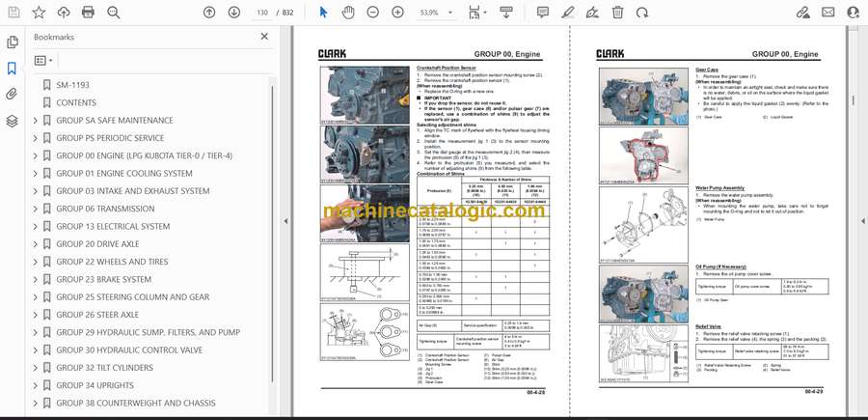Click the Water Pump Assembly heading
Image resolution: width=868 pixels, height=420 pixels.
click(x=720, y=188)
